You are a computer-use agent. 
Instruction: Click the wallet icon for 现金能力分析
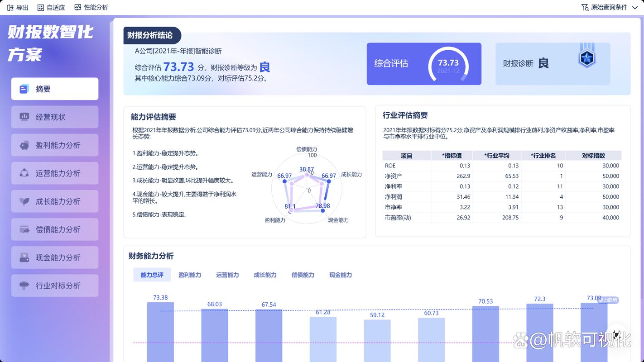coord(24,257)
